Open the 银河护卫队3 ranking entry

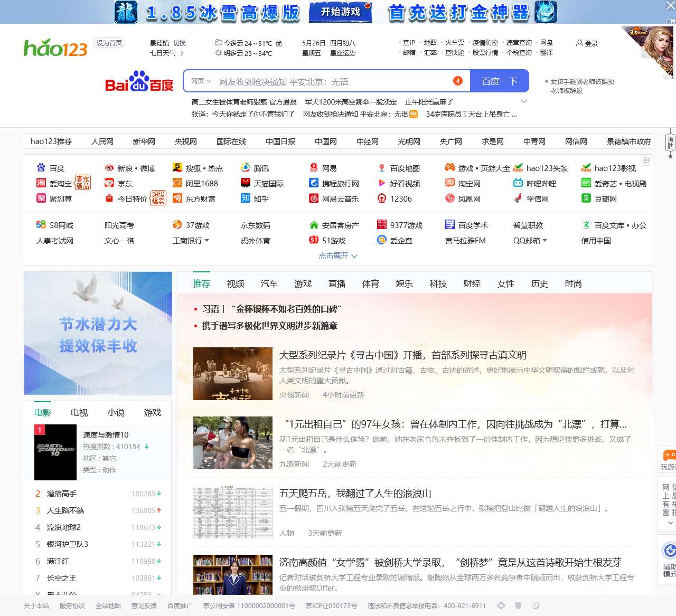tap(68, 544)
